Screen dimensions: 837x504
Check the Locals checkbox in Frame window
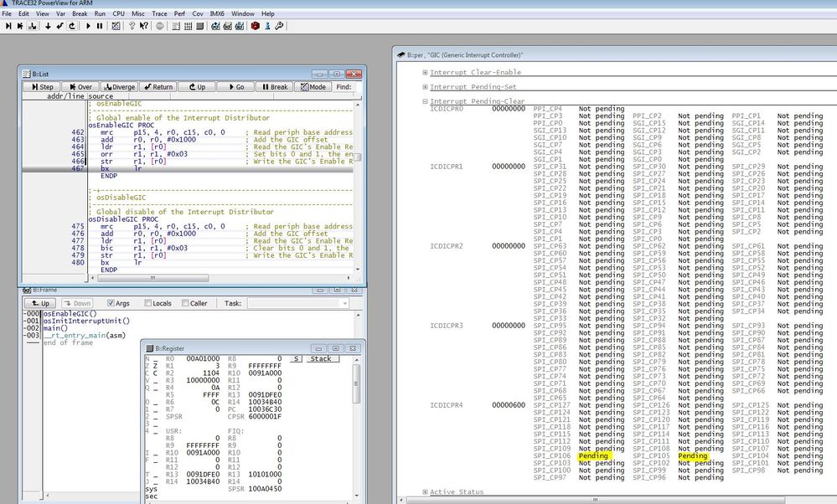(147, 303)
